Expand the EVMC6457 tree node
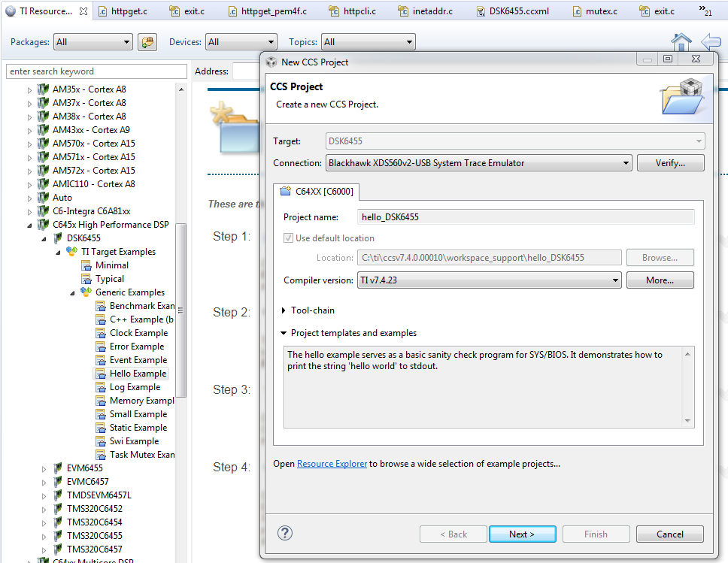Image resolution: width=728 pixels, height=563 pixels. pyautogui.click(x=44, y=483)
